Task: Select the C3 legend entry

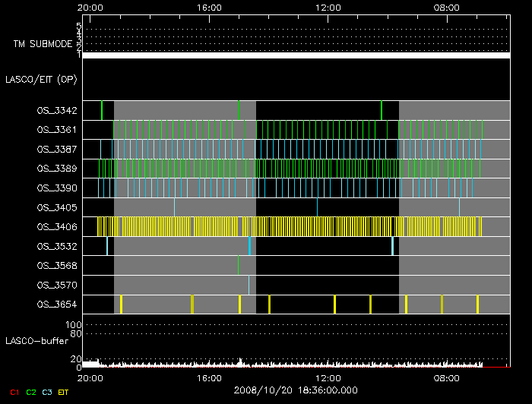Action: (47, 392)
